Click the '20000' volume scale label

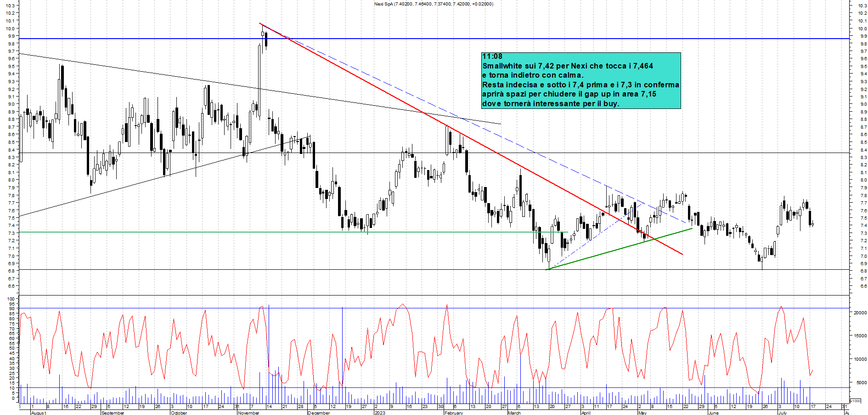860,313
